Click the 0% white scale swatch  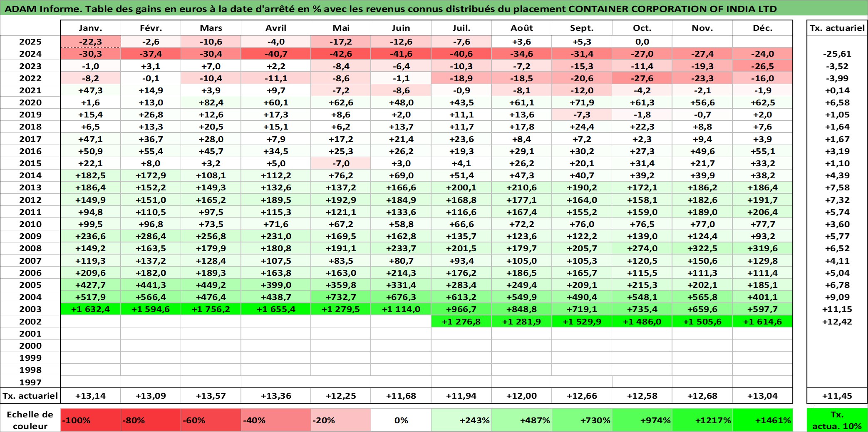pos(401,420)
